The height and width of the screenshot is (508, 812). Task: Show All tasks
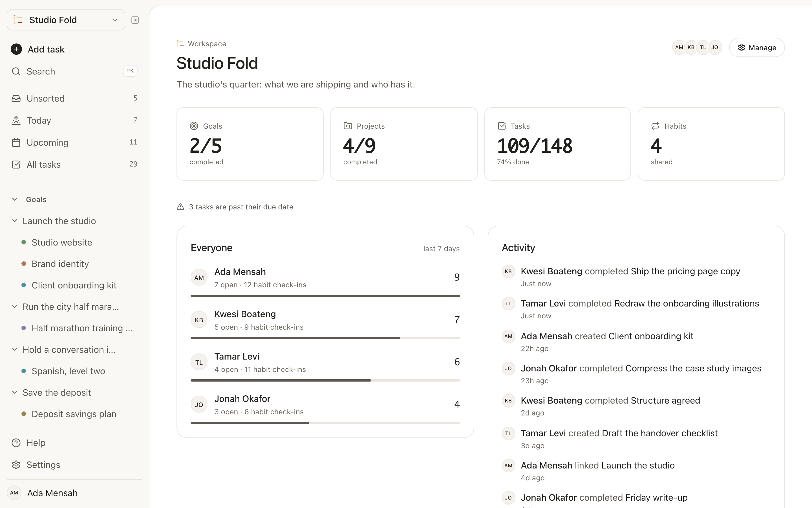(74, 164)
